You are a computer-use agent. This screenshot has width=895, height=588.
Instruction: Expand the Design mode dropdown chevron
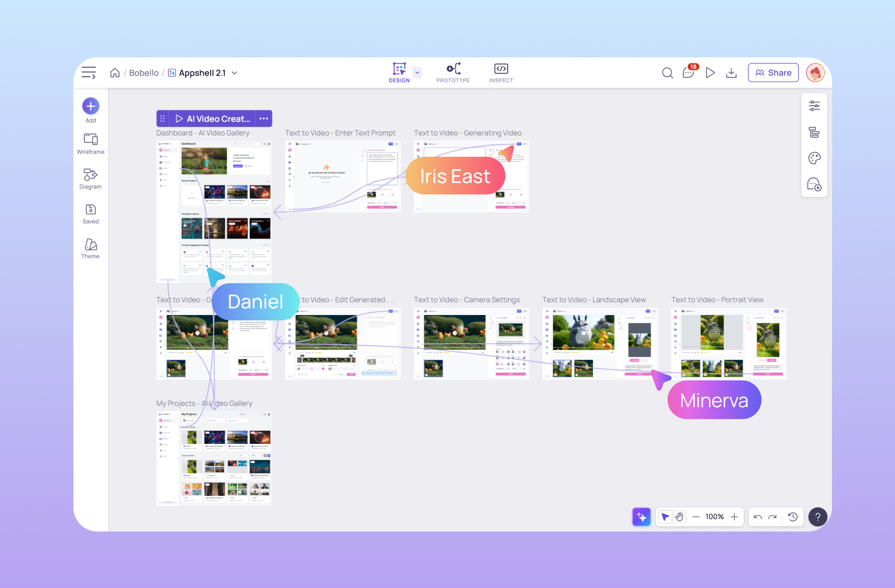tap(417, 73)
